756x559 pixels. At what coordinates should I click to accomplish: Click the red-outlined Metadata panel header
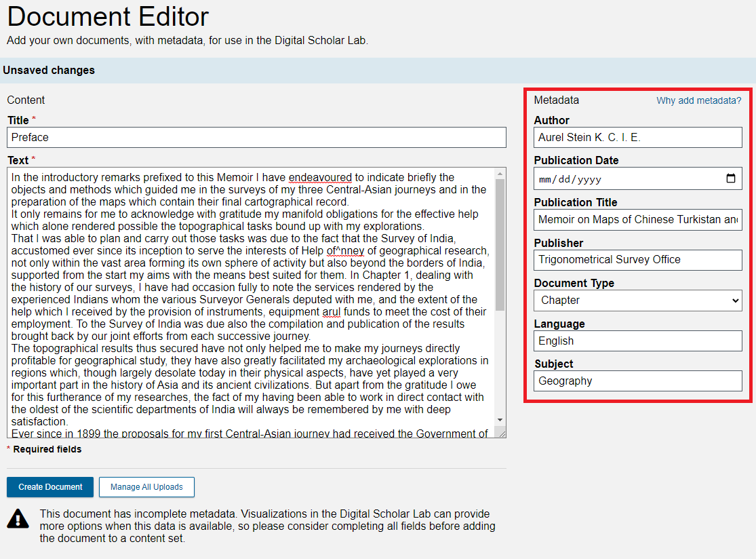click(557, 100)
